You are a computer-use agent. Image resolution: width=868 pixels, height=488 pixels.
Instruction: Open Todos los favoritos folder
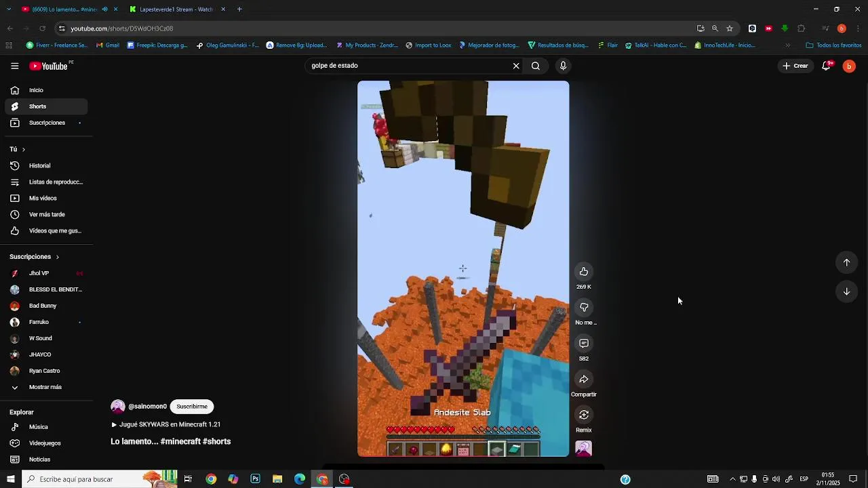coord(833,45)
